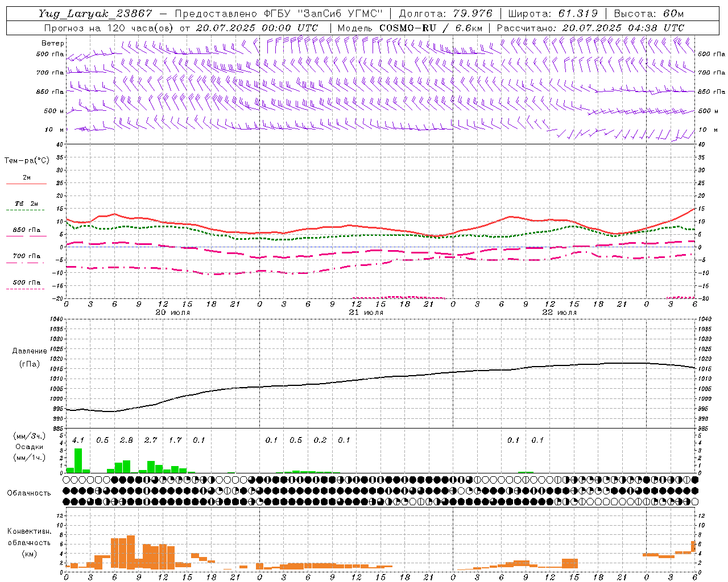Click the Давление pressure panel label
728x582 pixels.
(30, 351)
